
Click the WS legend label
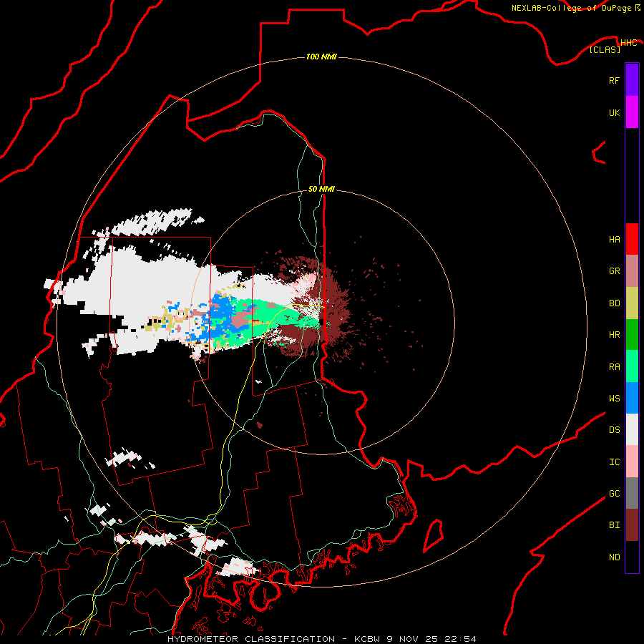click(x=614, y=398)
